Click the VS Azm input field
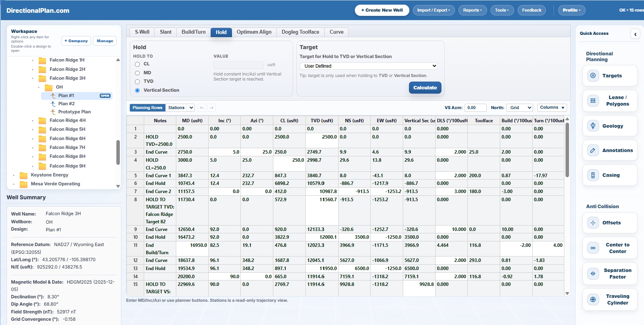The height and width of the screenshot is (325, 644). click(475, 108)
